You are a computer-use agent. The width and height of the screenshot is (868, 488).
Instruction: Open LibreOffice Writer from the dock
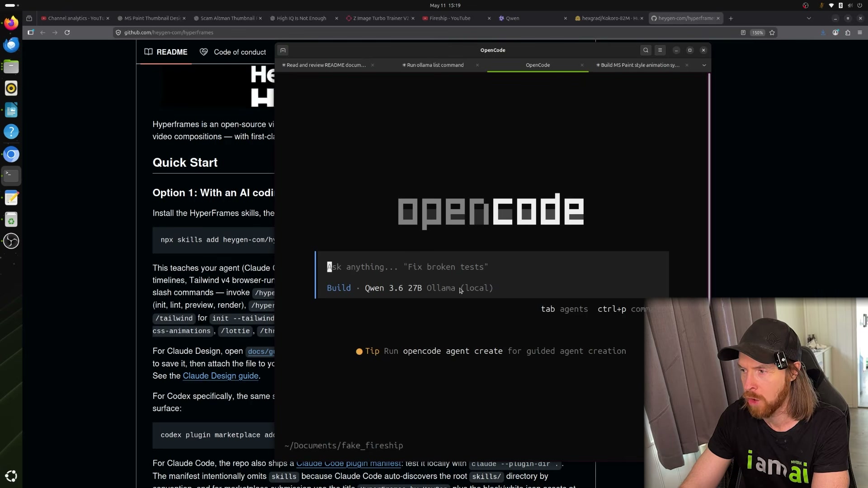pyautogui.click(x=11, y=110)
